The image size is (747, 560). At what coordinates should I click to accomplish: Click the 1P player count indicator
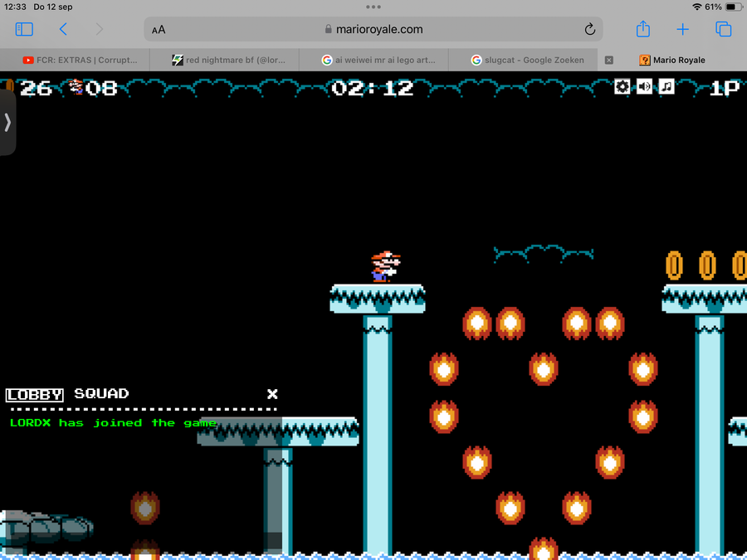[724, 88]
